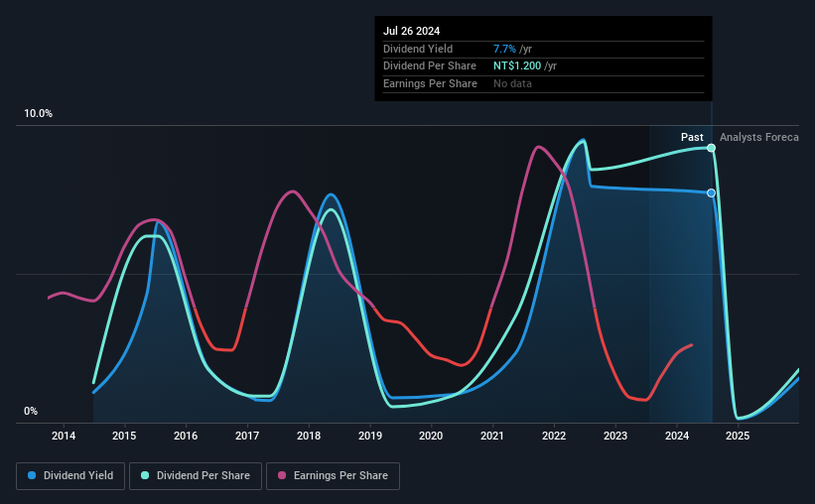Click the tooltip Earnings Per Share row label
Viewport: 815px width, 504px height.
430,83
